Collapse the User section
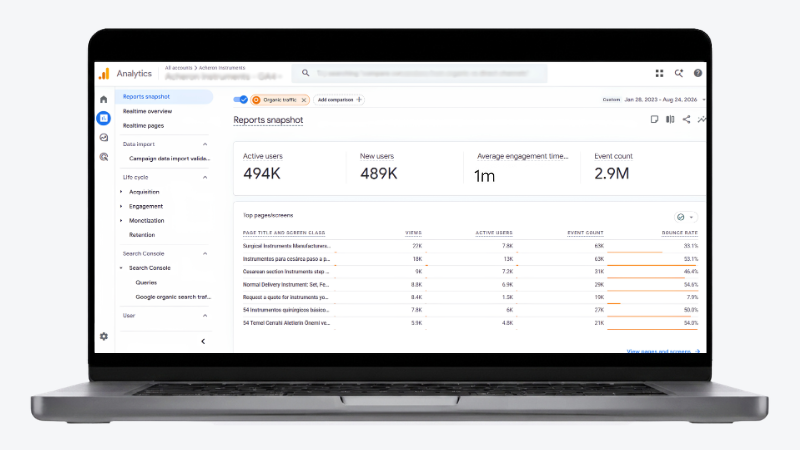This screenshot has height=450, width=800. pyautogui.click(x=205, y=316)
